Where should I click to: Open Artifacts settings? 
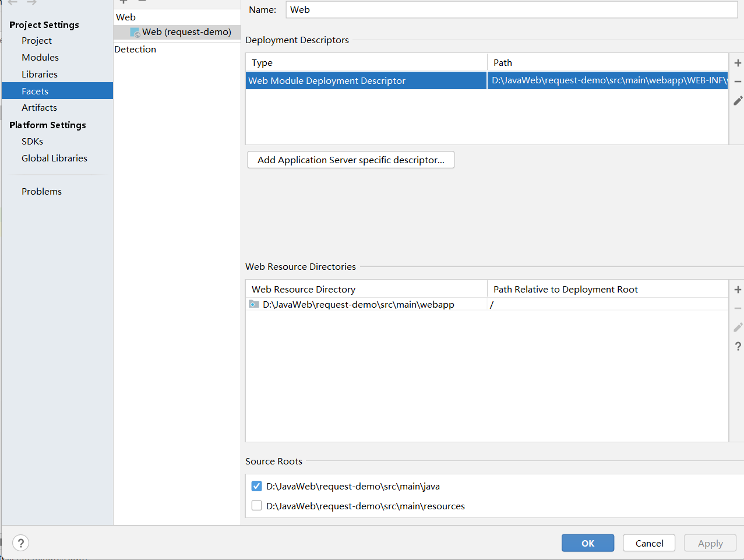39,107
